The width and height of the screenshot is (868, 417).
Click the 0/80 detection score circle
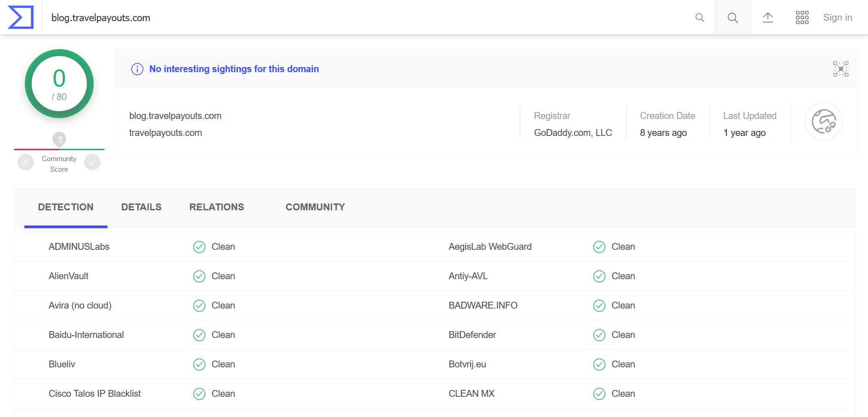coord(59,84)
